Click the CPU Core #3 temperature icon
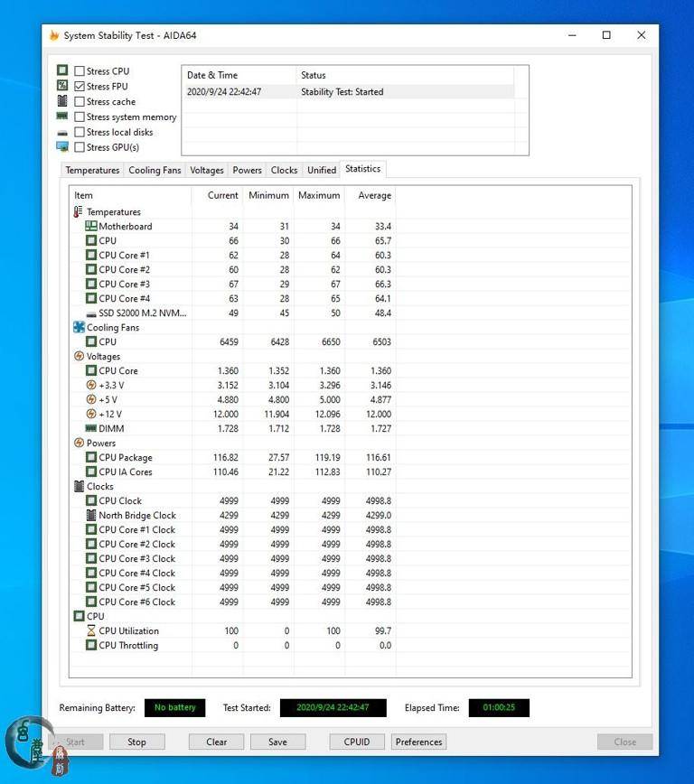 91,284
